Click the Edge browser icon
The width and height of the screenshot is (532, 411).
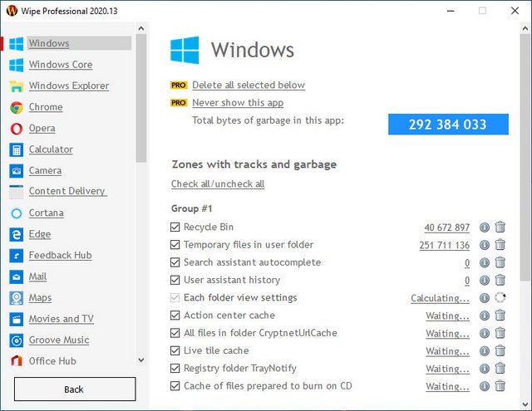click(17, 234)
